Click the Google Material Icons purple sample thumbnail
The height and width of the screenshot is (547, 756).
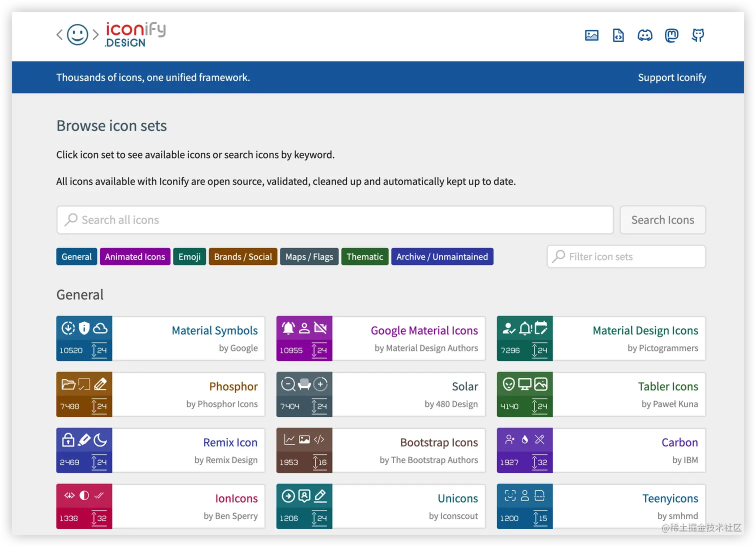point(304,338)
